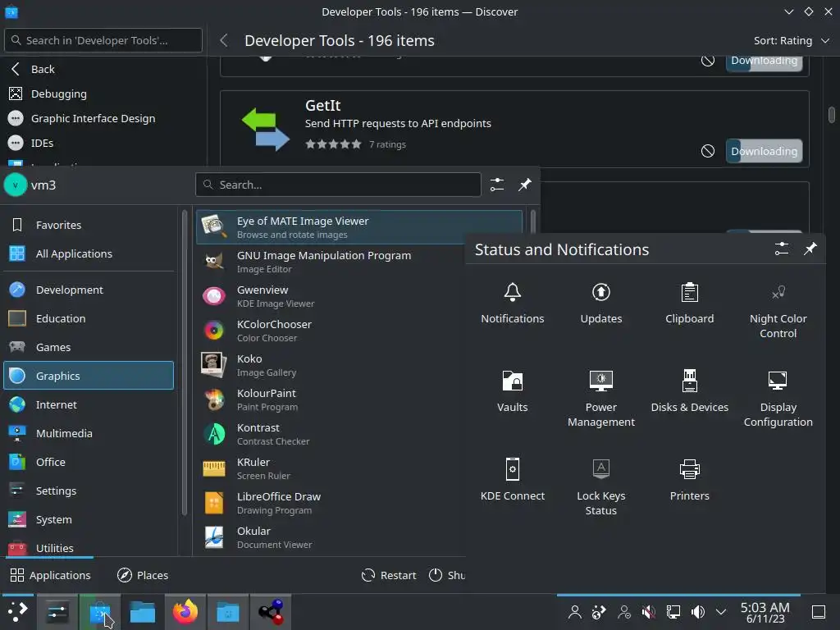Image resolution: width=840 pixels, height=630 pixels.
Task: Launch KolourPaint
Action: pos(331,399)
